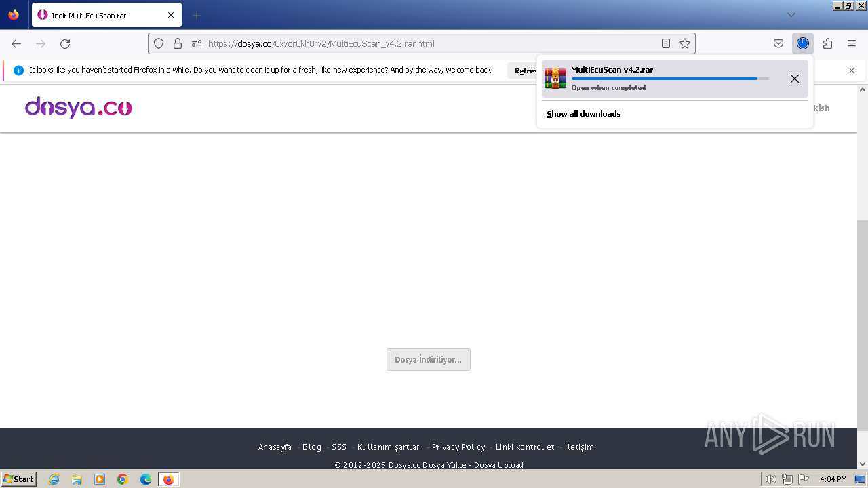
Task: Click the WinRAR file icon in downloads
Action: point(555,79)
